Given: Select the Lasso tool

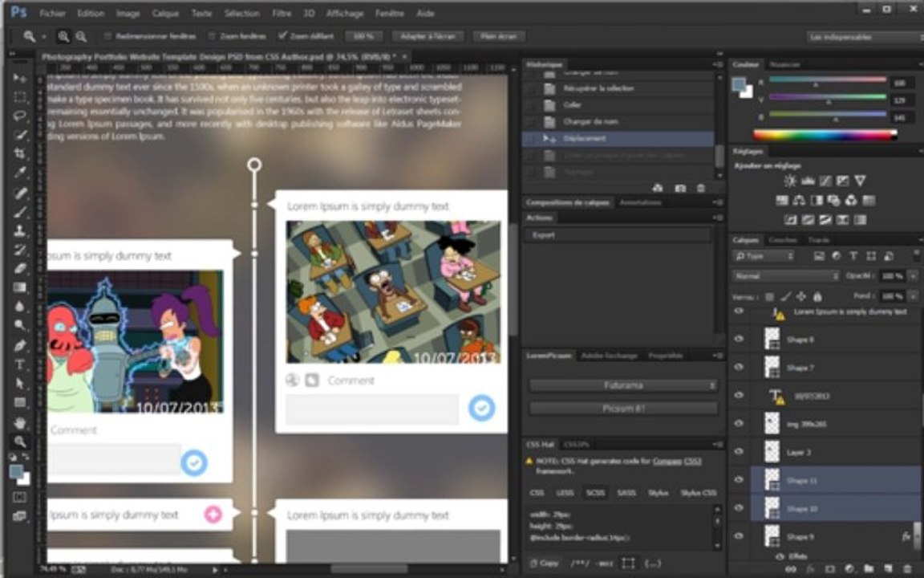Looking at the screenshot, I should click(19, 116).
